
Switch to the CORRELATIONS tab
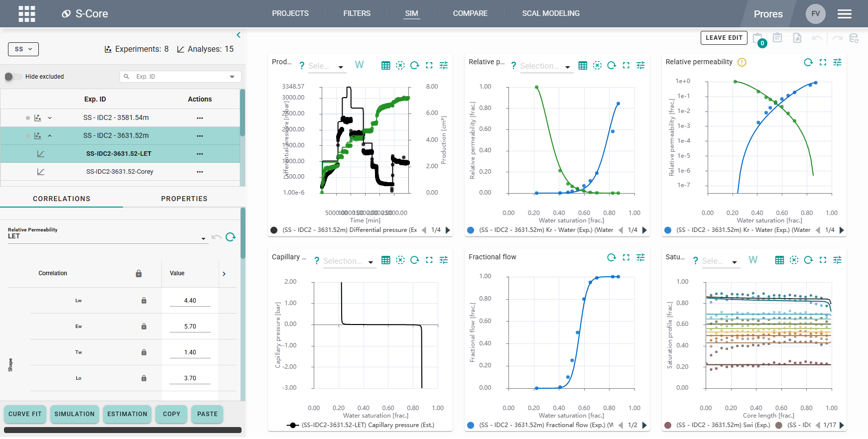[62, 199]
